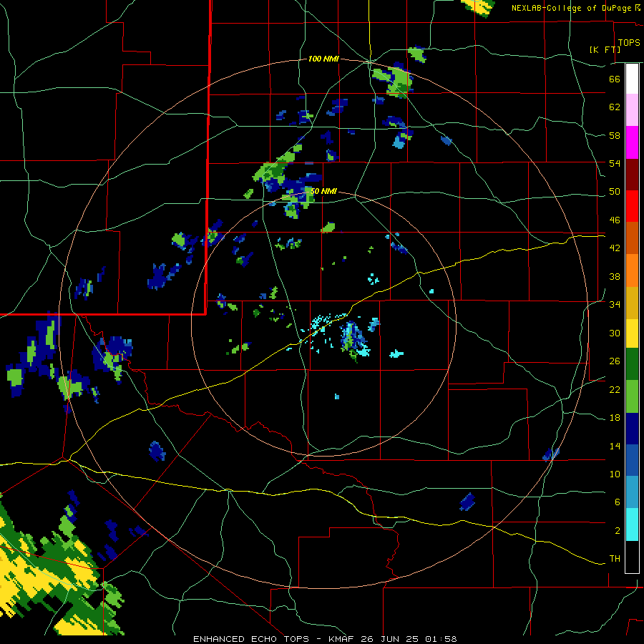Image resolution: width=644 pixels, height=644 pixels.
Task: Select the bright cyan legend swatch
Action: coord(632,525)
